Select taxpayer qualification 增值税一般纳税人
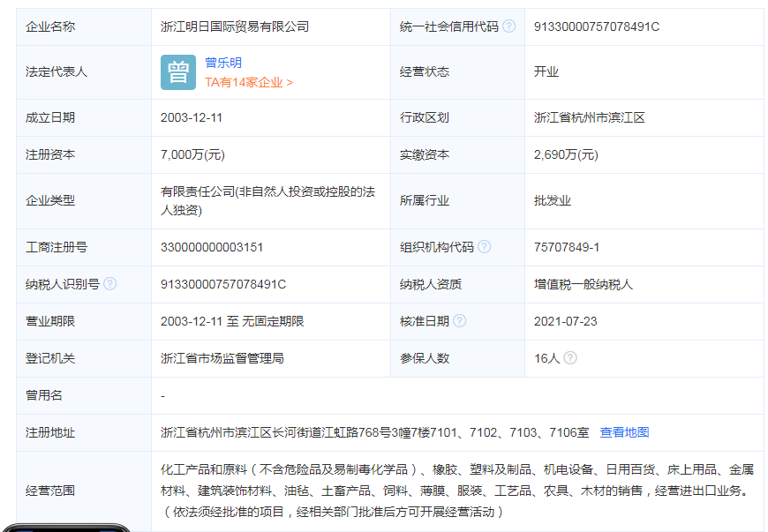Viewport: 768px width, 532px height. [584, 284]
